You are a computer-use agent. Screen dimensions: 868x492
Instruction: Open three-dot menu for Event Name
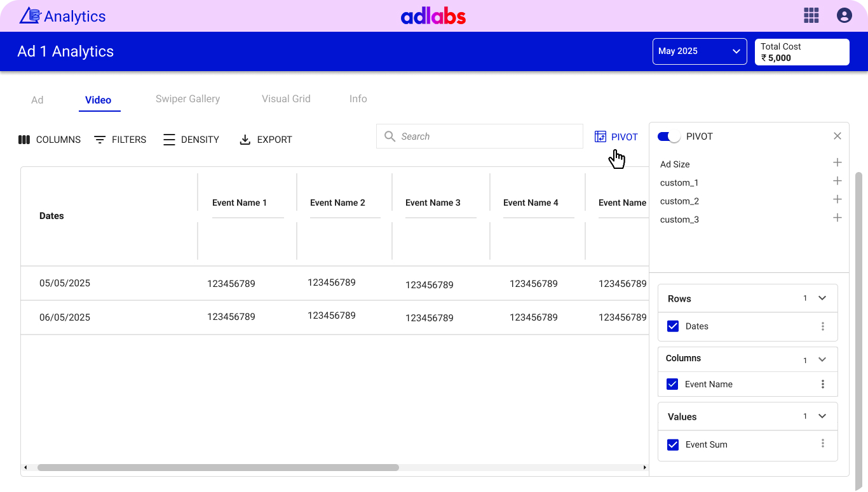coord(822,384)
